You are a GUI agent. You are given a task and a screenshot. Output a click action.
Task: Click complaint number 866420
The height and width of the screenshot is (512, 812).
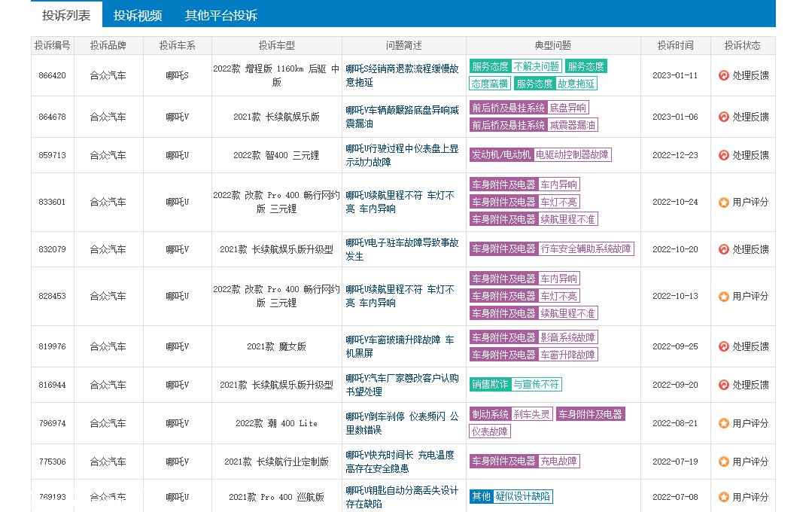click(x=53, y=75)
